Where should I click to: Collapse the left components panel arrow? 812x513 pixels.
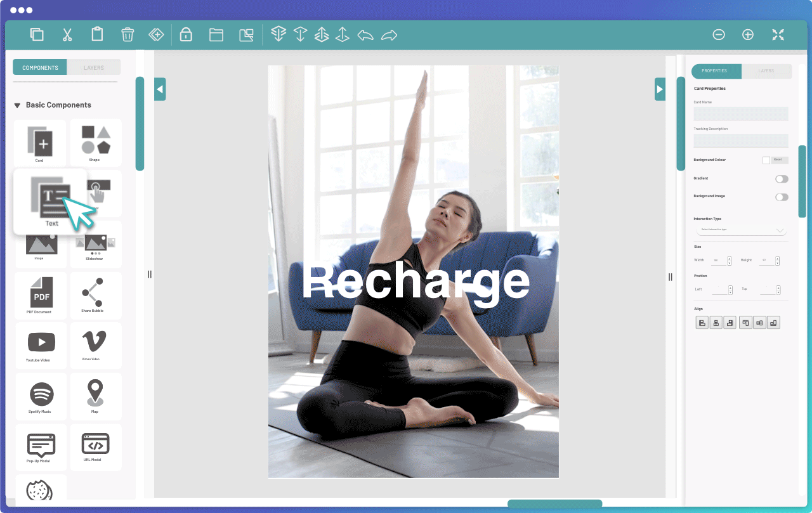point(160,89)
